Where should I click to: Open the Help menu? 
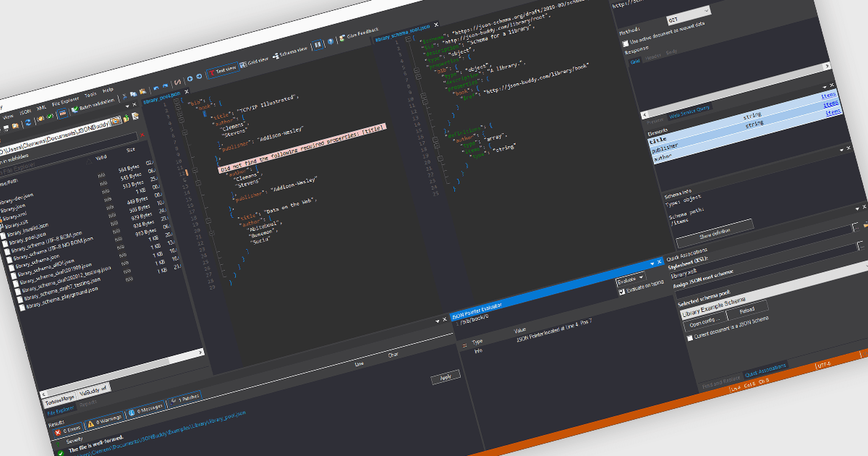pyautogui.click(x=108, y=90)
